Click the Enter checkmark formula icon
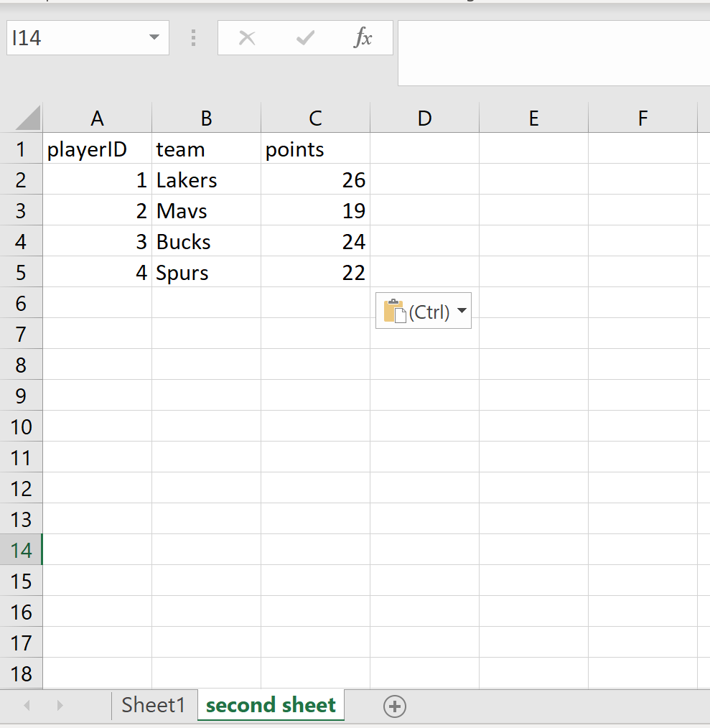 [x=305, y=38]
